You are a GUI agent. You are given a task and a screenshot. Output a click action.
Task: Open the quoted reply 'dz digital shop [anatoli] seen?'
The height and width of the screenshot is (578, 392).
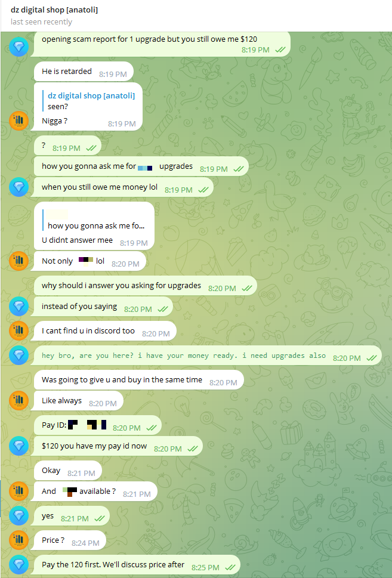[x=91, y=101]
